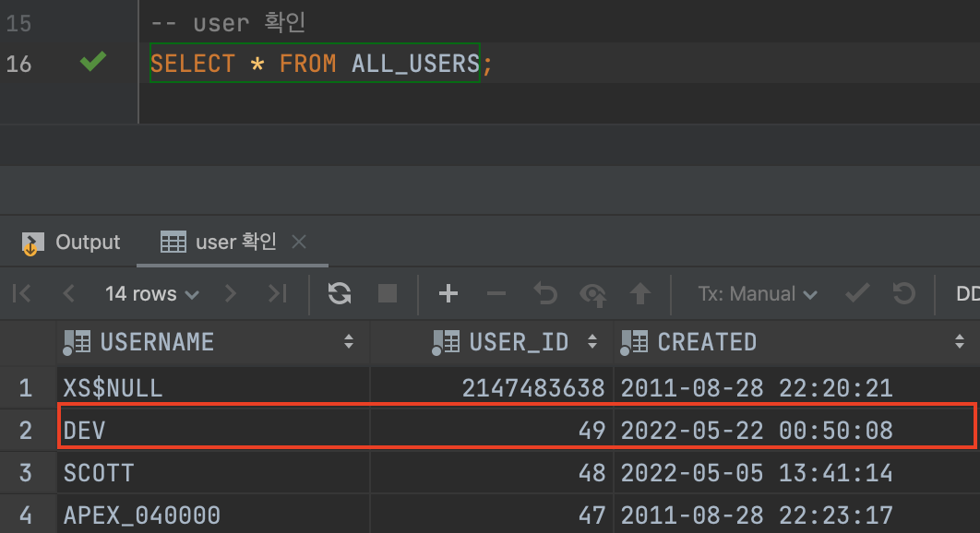980x533 pixels.
Task: Reload the query results page
Action: point(340,293)
